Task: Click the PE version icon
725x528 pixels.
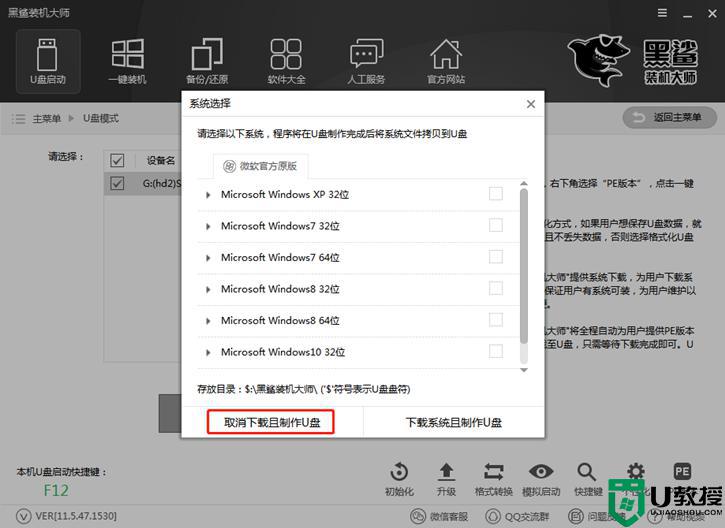Action: tap(682, 472)
